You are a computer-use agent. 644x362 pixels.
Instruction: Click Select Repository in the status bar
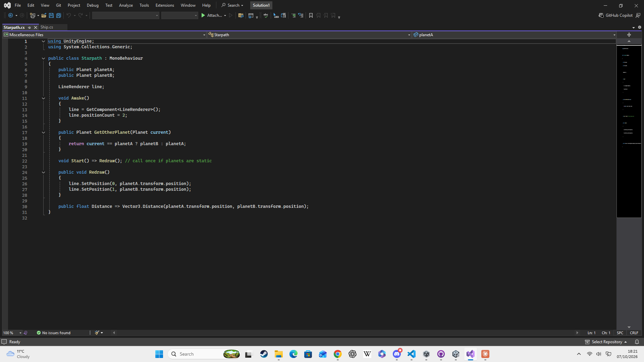tap(606, 342)
